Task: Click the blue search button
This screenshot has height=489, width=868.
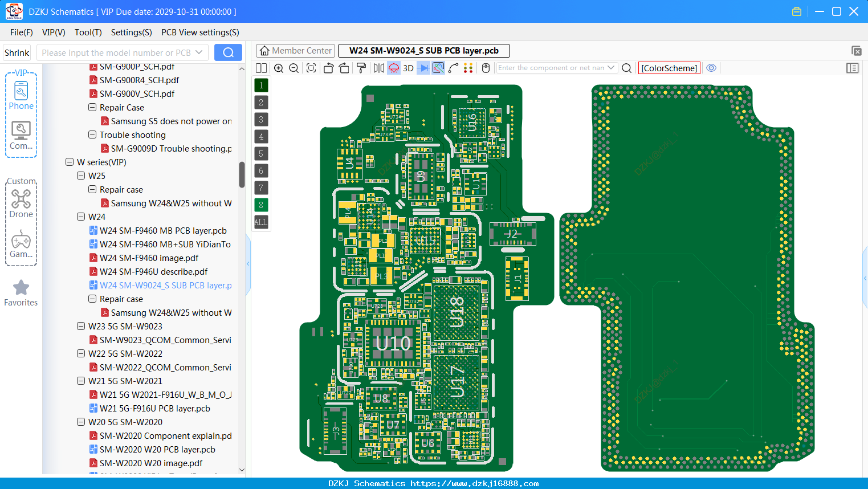Action: click(x=228, y=52)
